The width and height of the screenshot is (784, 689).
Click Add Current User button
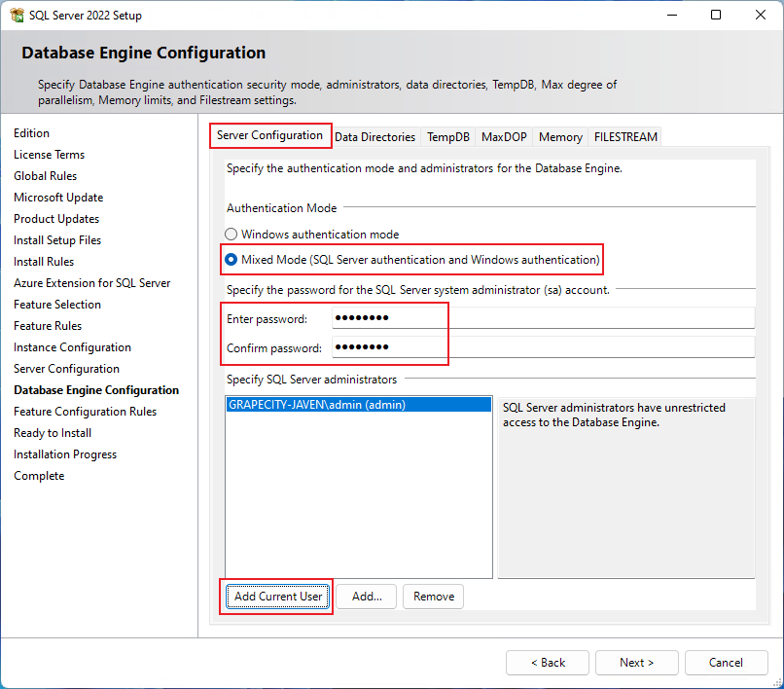[278, 597]
